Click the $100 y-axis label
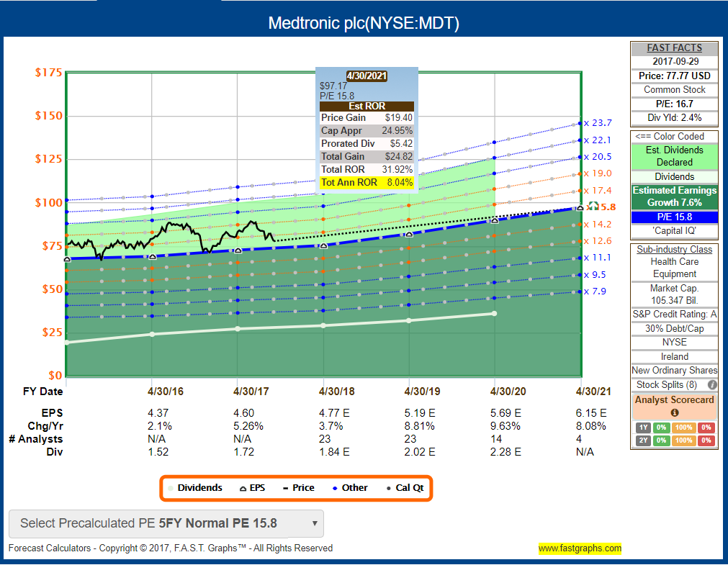 coord(49,202)
